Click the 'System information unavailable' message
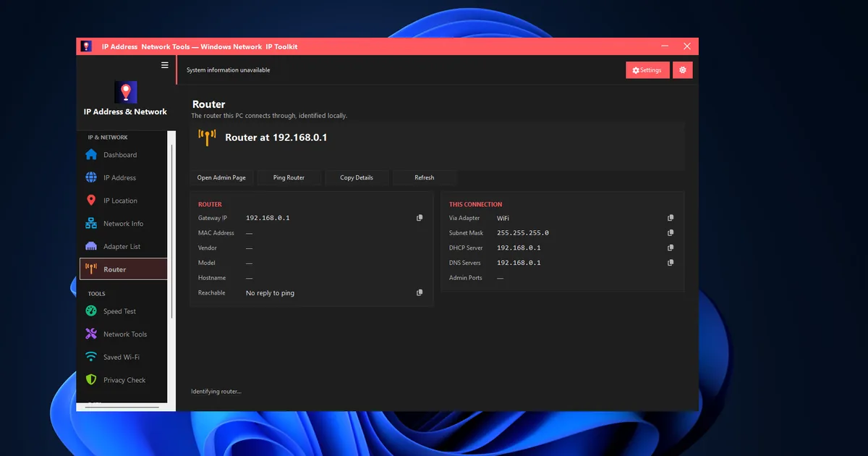Viewport: 868px width, 456px height. (x=228, y=70)
